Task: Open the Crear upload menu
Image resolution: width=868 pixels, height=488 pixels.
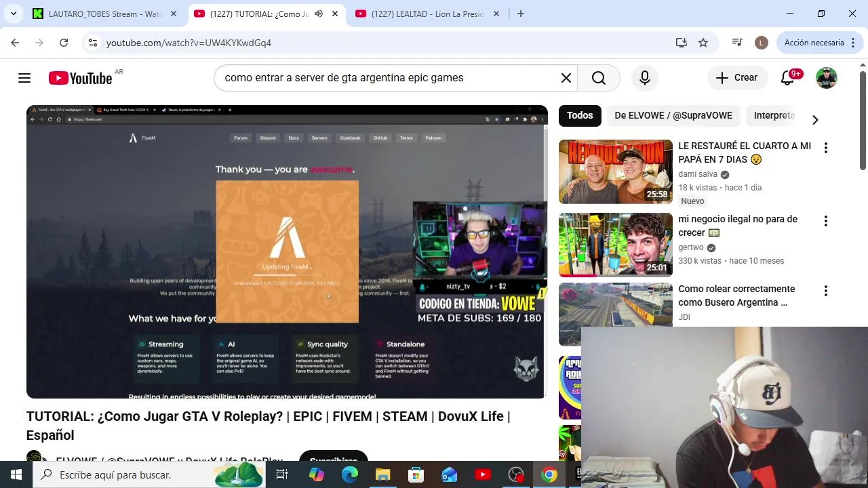Action: tap(737, 78)
